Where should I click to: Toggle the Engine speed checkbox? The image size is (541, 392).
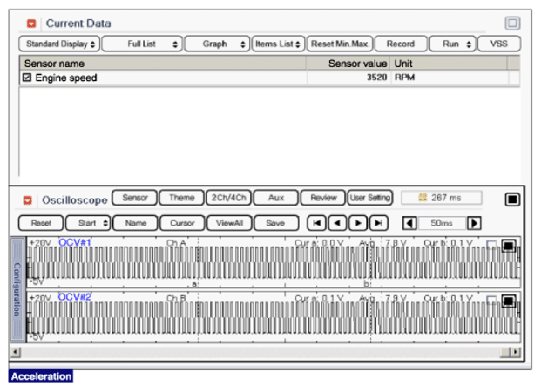point(27,78)
